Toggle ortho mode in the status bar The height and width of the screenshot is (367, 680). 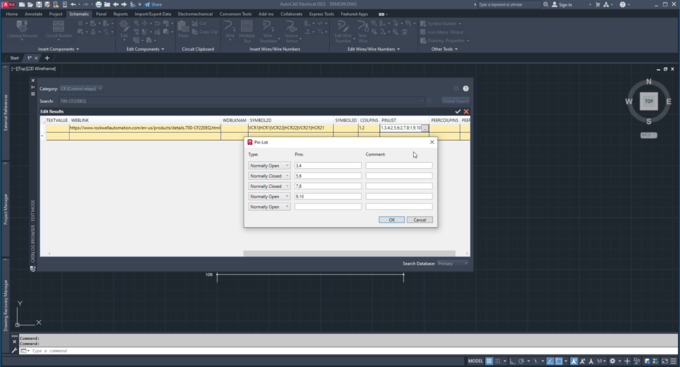(512, 361)
